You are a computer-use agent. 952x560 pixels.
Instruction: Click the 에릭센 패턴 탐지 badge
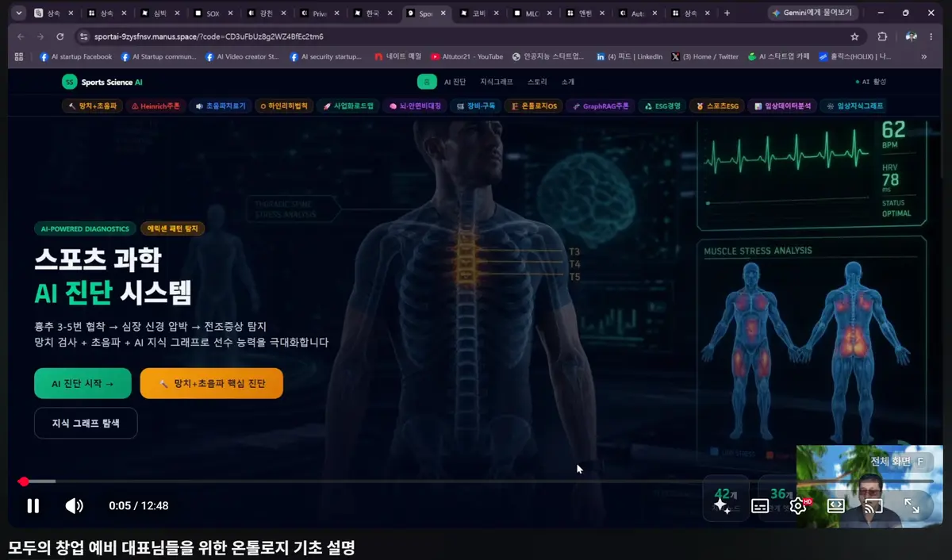173,228
